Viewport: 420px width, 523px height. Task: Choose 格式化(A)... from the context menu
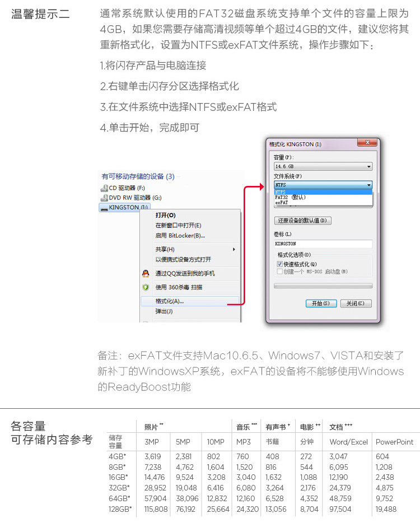pyautogui.click(x=170, y=301)
